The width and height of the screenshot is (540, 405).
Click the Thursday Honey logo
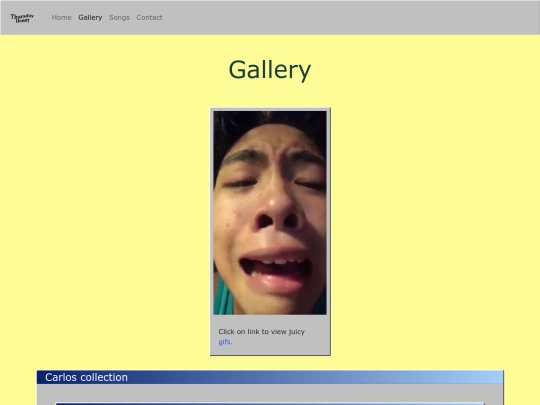pyautogui.click(x=22, y=18)
